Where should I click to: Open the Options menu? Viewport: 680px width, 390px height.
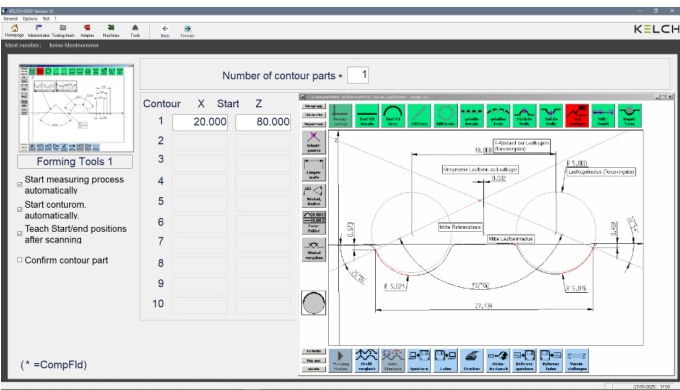click(x=30, y=19)
